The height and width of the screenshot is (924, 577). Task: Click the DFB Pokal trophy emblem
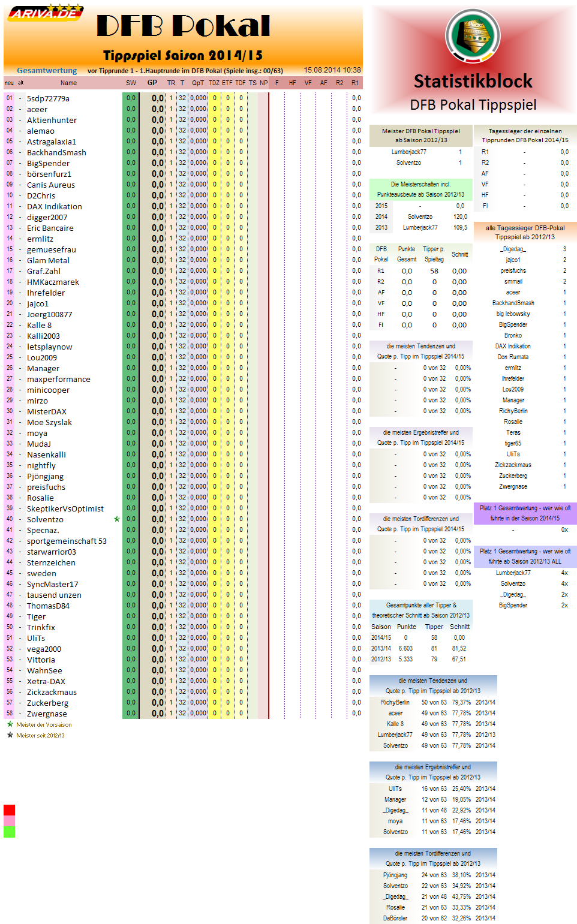pyautogui.click(x=473, y=36)
